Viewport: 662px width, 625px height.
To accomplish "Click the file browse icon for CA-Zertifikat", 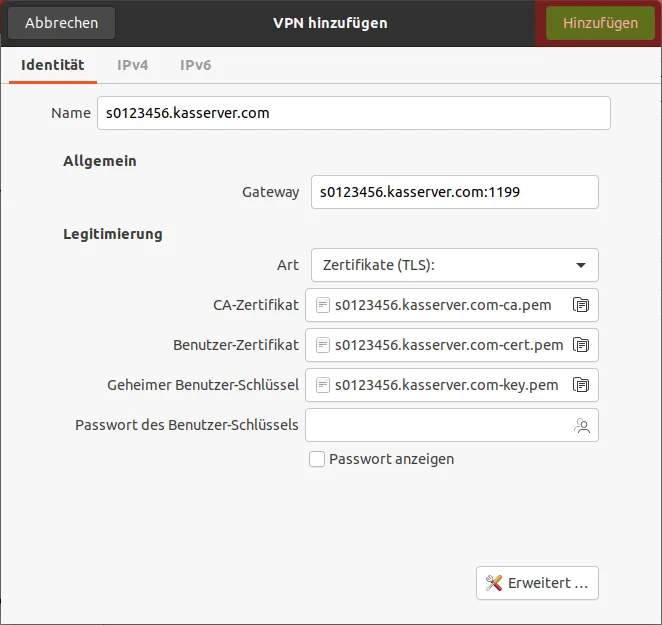I will (581, 305).
